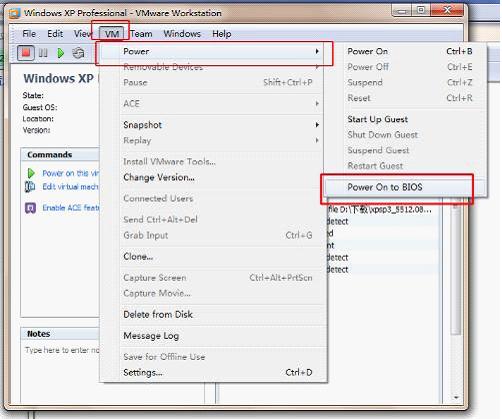Click the Edit virtual machine settings icon
This screenshot has width=502, height=419.
pyautogui.click(x=30, y=187)
